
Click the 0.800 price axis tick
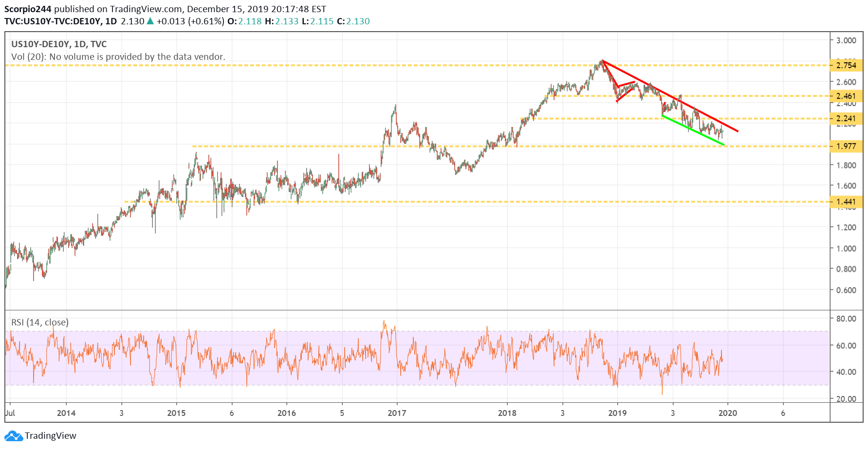click(846, 269)
